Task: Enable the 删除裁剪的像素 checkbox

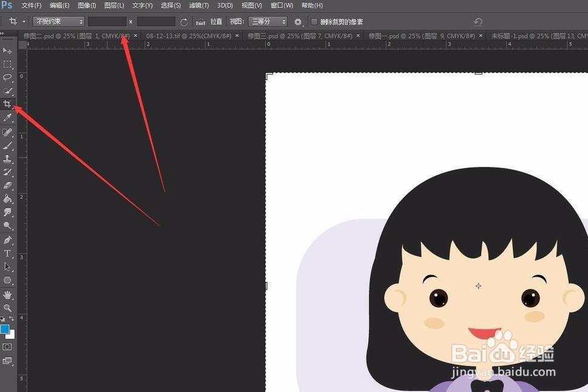Action: [314, 21]
